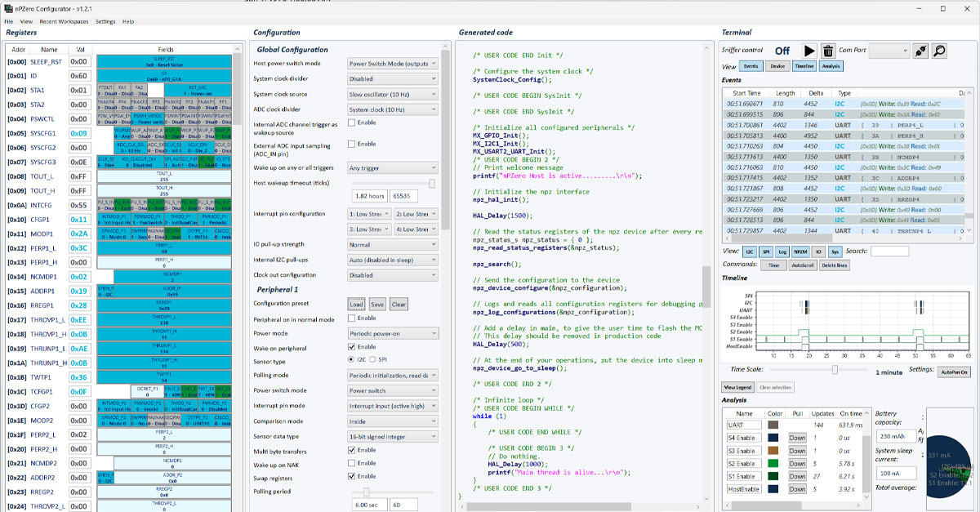980x512 pixels.
Task: Open the Recent Workspaces menu
Action: pos(64,21)
